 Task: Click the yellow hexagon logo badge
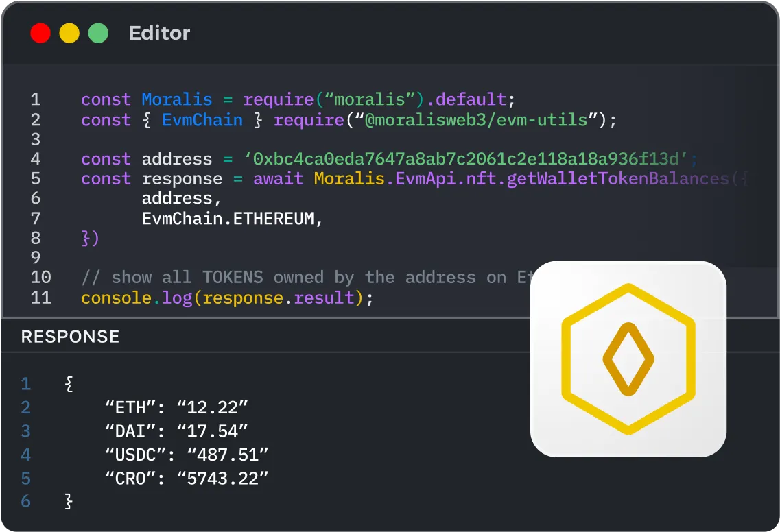pyautogui.click(x=628, y=359)
